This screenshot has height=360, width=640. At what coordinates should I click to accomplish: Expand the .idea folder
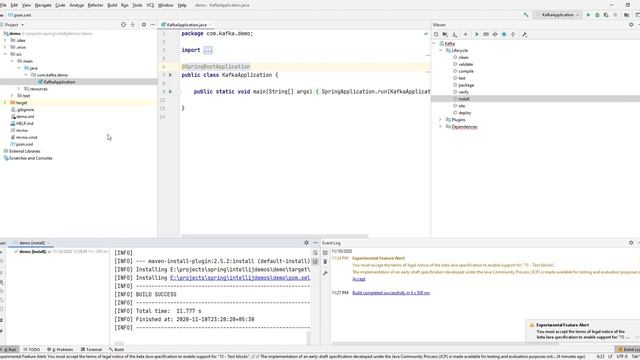click(5, 40)
